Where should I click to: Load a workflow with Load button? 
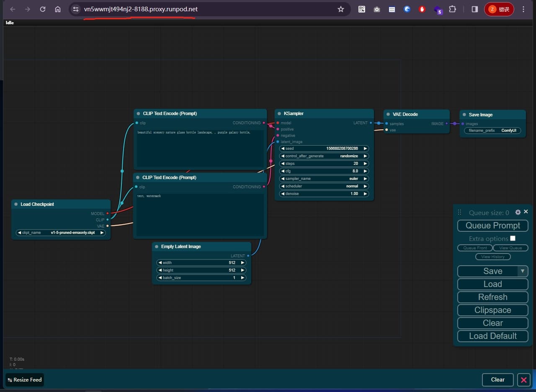(493, 284)
